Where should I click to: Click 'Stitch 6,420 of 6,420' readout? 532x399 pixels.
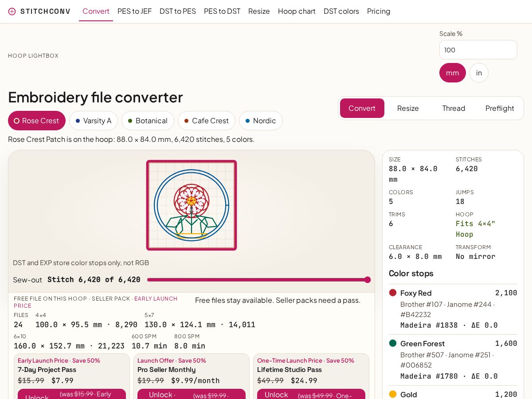(x=94, y=280)
